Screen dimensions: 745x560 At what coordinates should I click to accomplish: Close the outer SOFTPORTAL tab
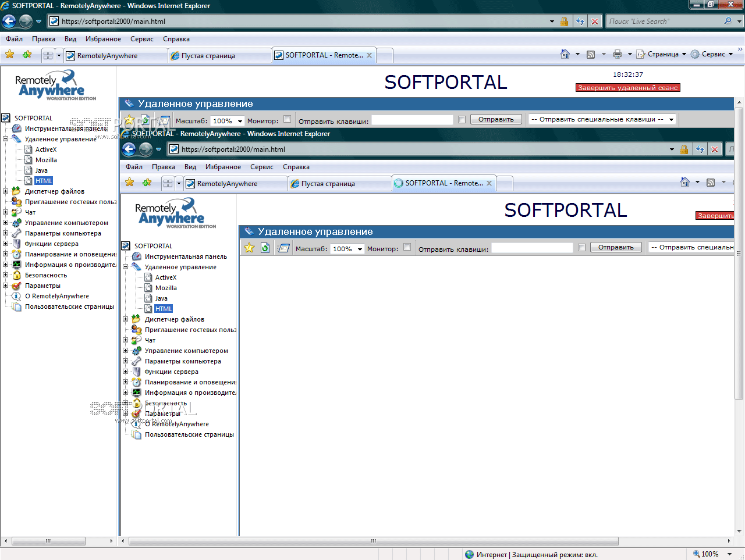(x=369, y=55)
